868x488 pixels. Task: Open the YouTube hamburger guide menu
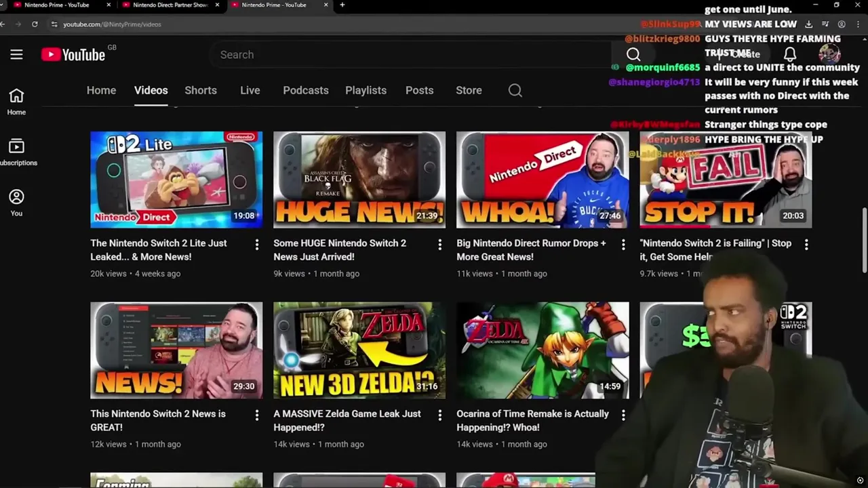point(16,54)
